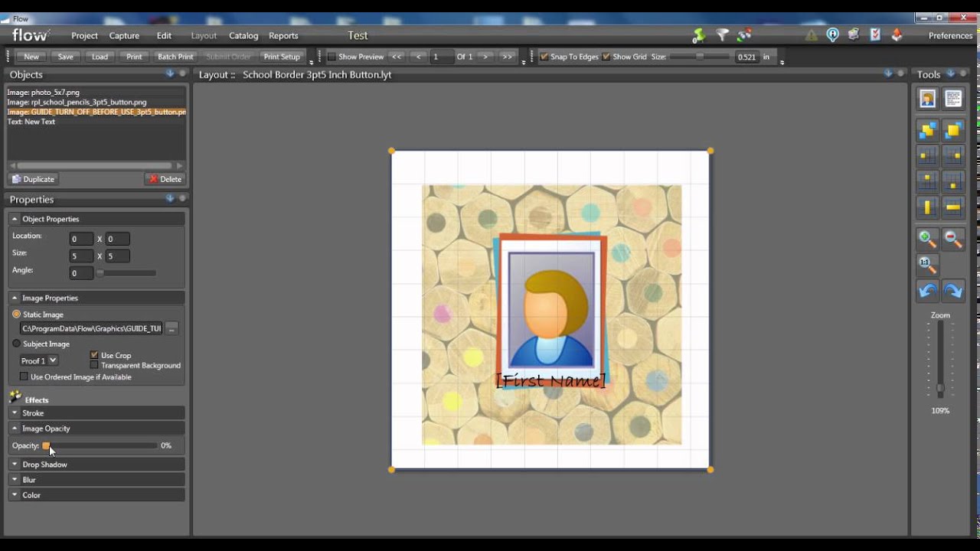This screenshot has width=980, height=551.
Task: Open the Capture menu
Action: click(124, 35)
